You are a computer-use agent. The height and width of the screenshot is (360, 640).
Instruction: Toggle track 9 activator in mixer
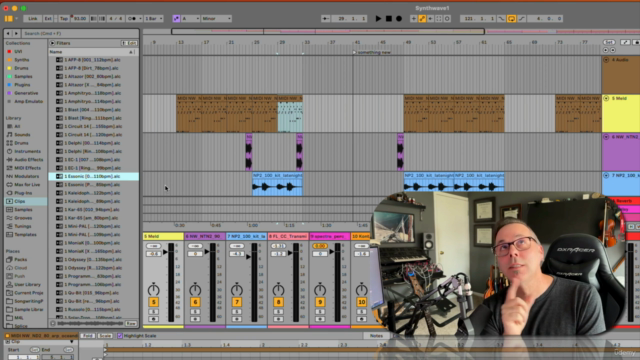click(x=320, y=302)
